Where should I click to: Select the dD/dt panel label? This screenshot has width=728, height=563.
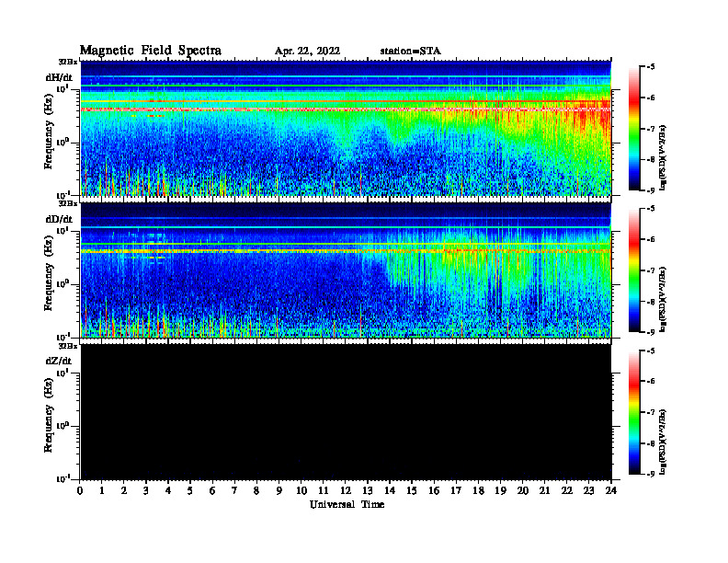click(x=59, y=219)
